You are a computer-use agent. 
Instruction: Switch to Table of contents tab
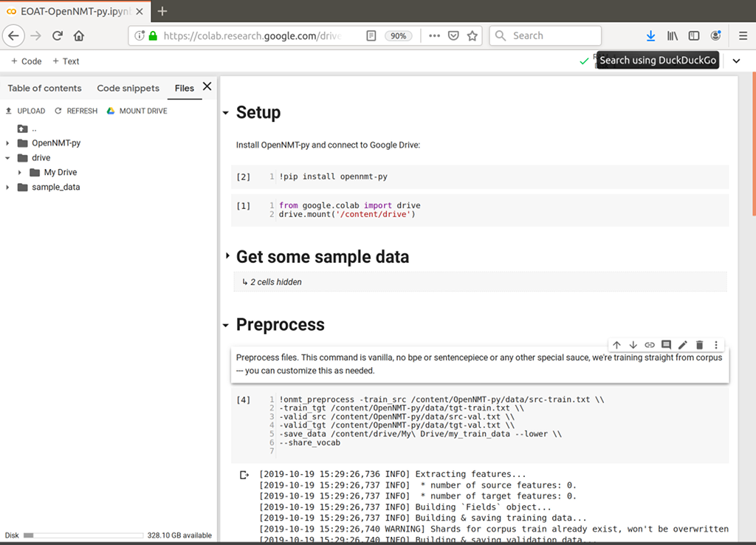click(x=44, y=89)
